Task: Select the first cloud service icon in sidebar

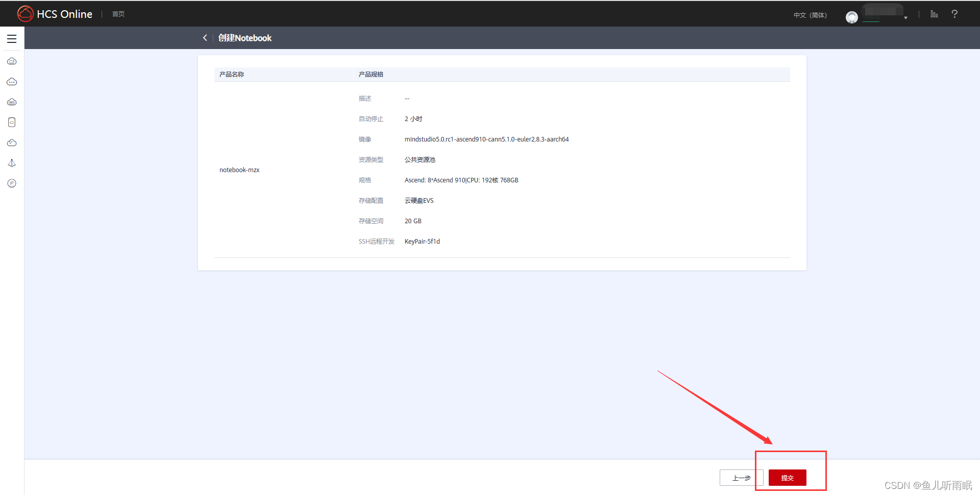Action: pos(12,61)
